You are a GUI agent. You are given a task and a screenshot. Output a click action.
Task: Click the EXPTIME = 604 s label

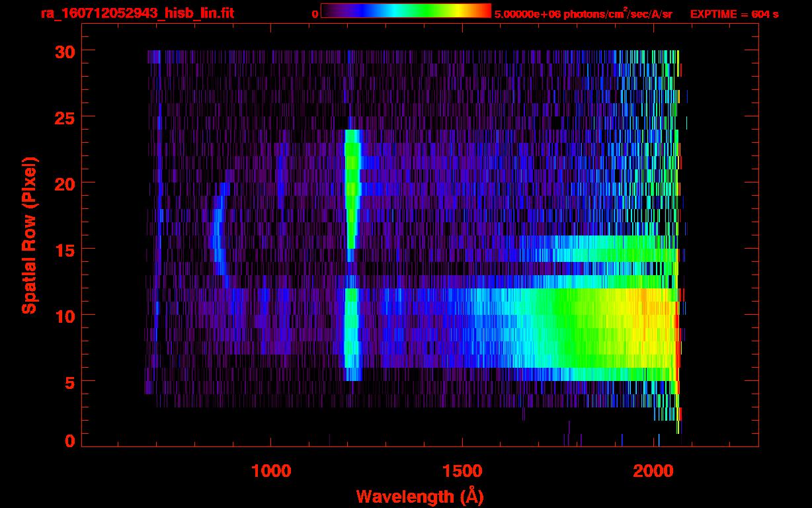[734, 14]
